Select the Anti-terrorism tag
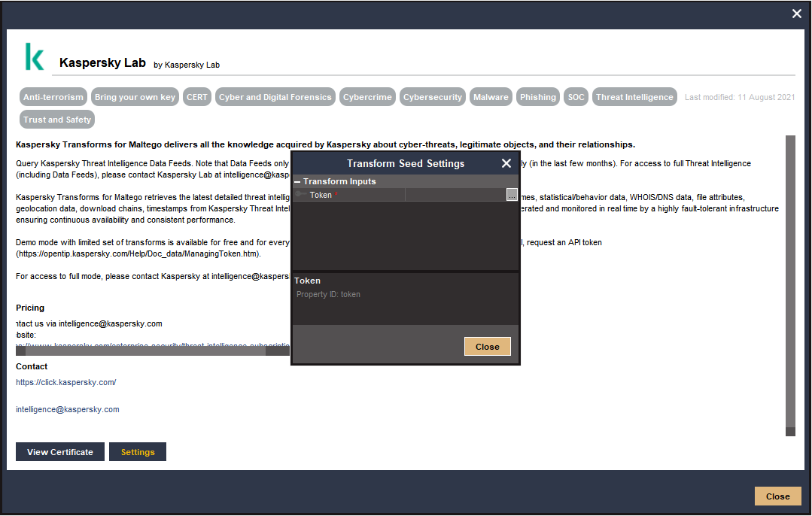This screenshot has height=516, width=812. 53,97
